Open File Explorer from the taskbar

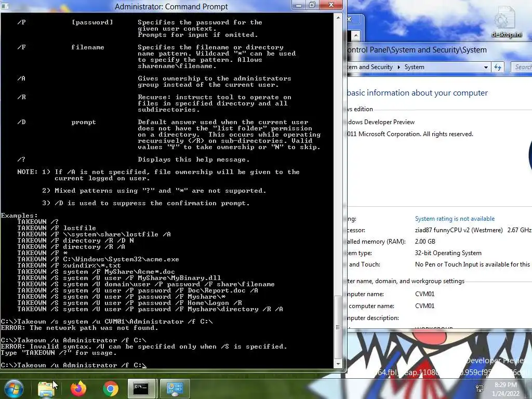coord(46,389)
